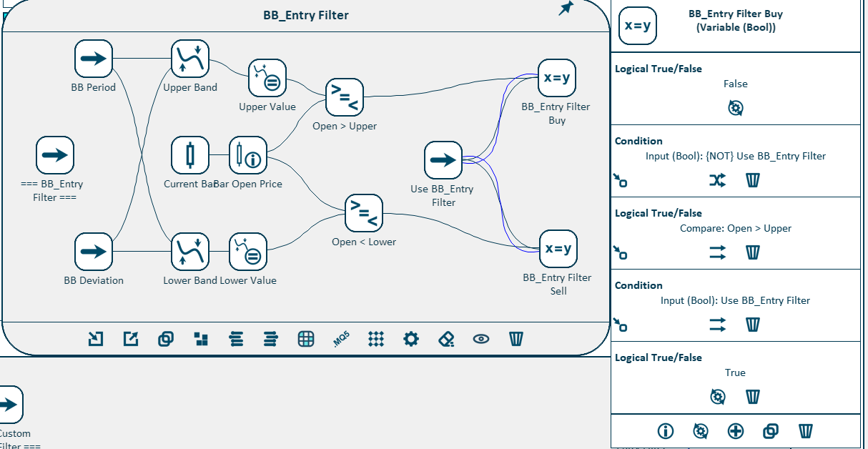This screenshot has width=868, height=449.
Task: Select the Upper Band indicator node
Action: [190, 59]
